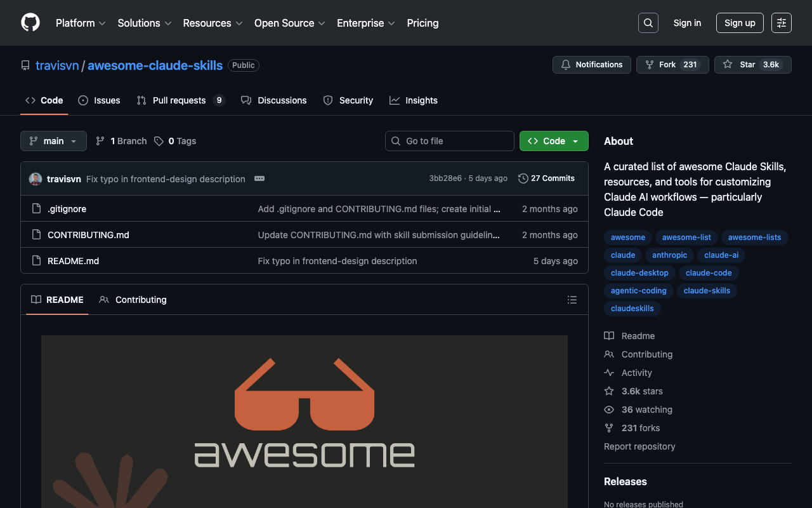Expand the Open Source menu

[x=289, y=23]
